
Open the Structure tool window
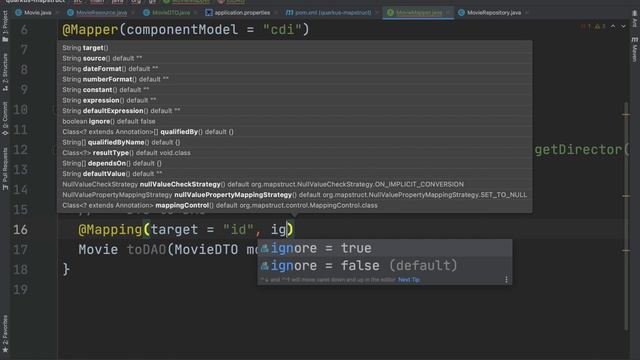tap(5, 72)
